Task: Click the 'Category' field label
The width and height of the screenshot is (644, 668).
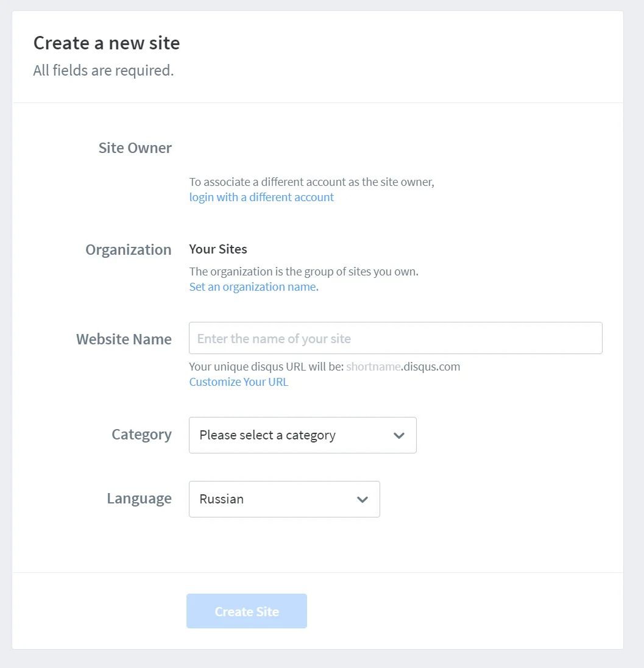Action: [141, 435]
